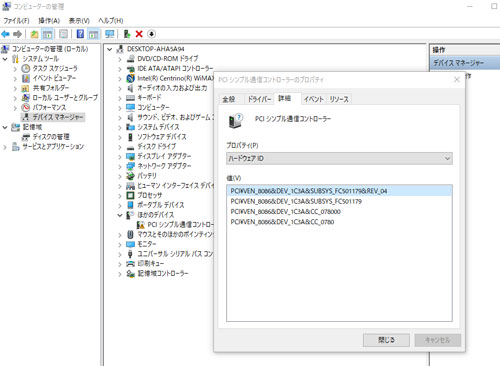Expand the ディスプレイ アダプター category
The height and width of the screenshot is (366, 500).
[x=120, y=156]
